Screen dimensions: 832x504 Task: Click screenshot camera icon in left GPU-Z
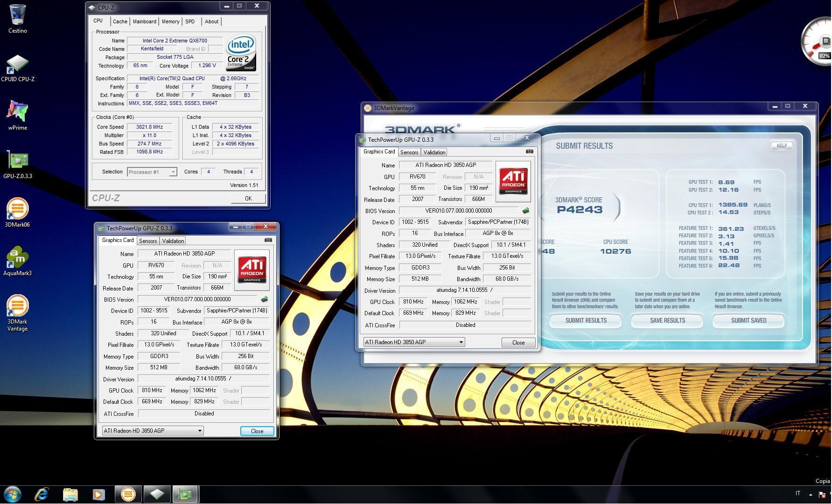268,240
